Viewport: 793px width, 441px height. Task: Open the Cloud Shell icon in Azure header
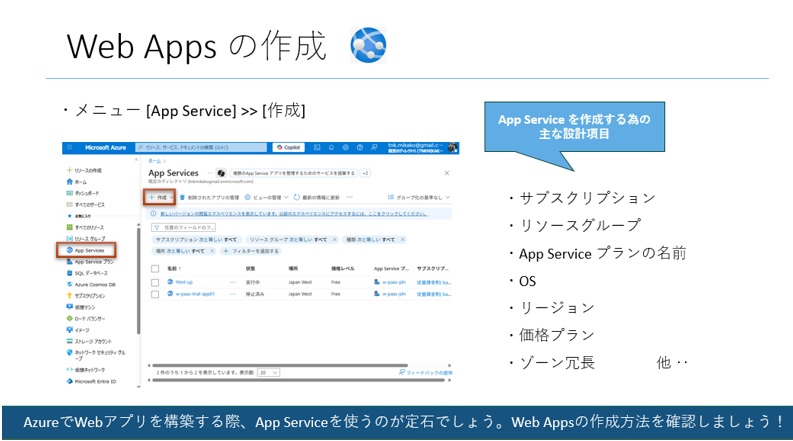tap(317, 148)
